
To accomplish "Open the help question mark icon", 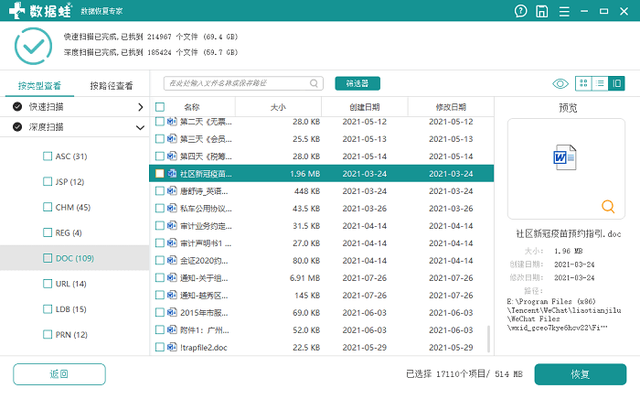I will (520, 11).
